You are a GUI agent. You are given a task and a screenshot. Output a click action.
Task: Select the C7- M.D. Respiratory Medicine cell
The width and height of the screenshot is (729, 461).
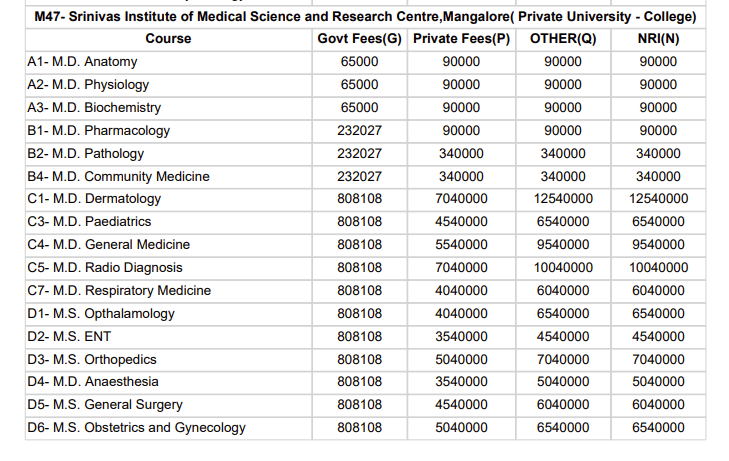pos(119,290)
